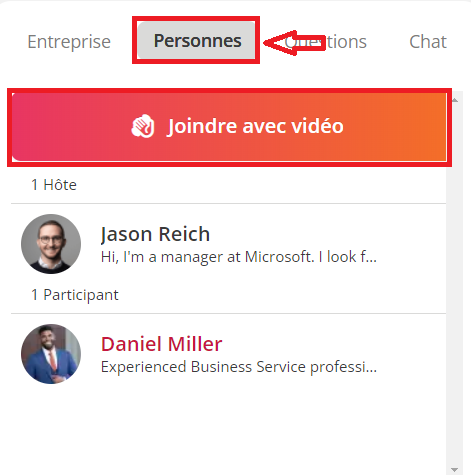
Task: Click the Daniel Miller name link
Action: 162,344
